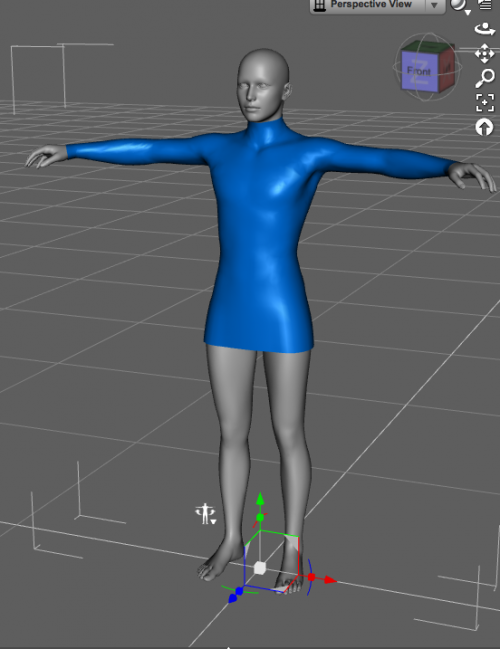Select the pan camera four-arrow icon

click(485, 53)
